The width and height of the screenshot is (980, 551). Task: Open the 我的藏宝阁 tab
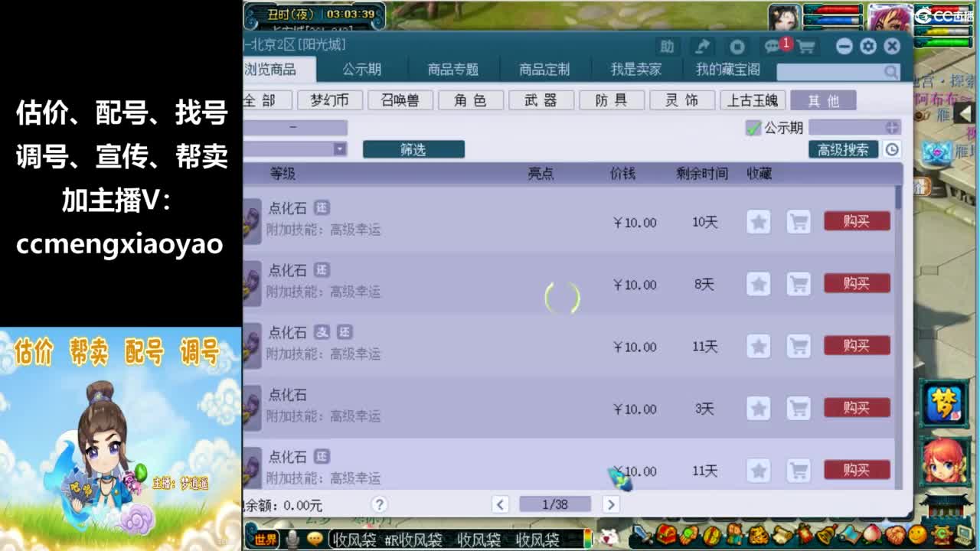tap(728, 70)
